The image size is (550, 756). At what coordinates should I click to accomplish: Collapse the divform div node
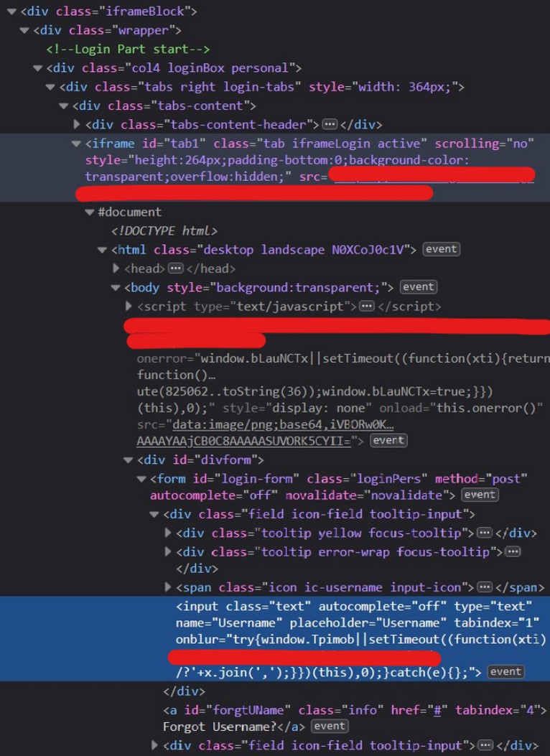129,460
